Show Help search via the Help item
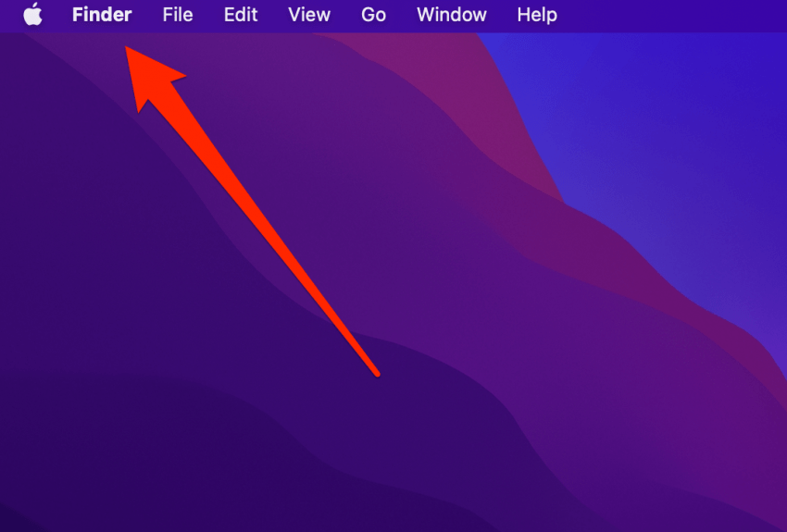The height and width of the screenshot is (532, 787). coord(537,15)
